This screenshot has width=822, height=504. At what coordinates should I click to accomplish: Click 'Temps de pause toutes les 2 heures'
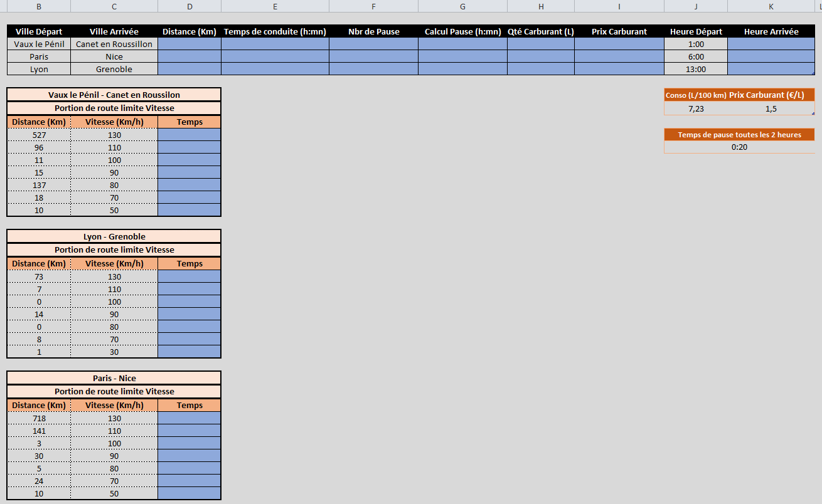[740, 134]
